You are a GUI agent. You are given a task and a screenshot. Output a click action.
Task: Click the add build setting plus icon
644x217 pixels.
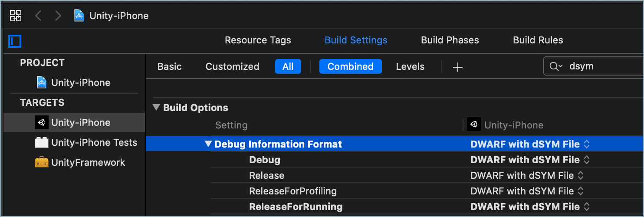pos(457,67)
